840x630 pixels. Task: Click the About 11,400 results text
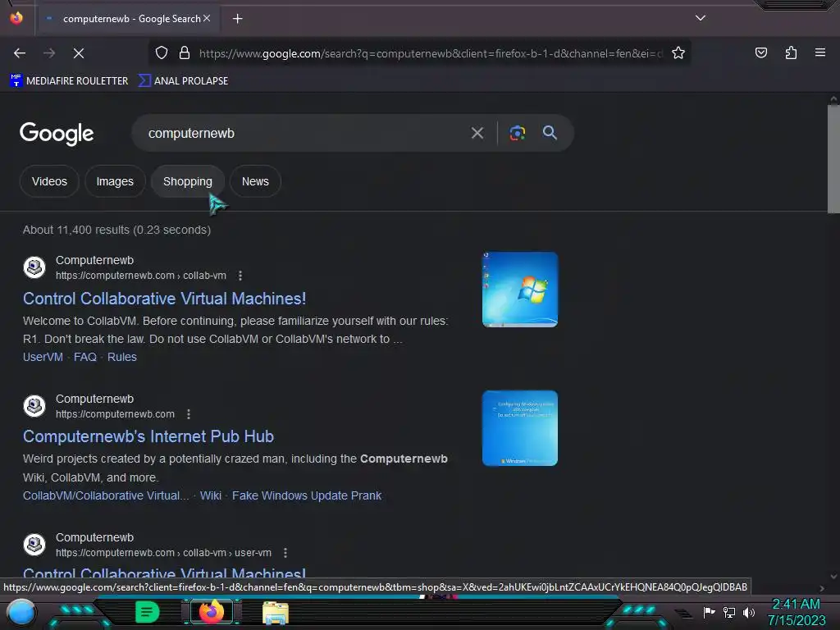coord(116,230)
